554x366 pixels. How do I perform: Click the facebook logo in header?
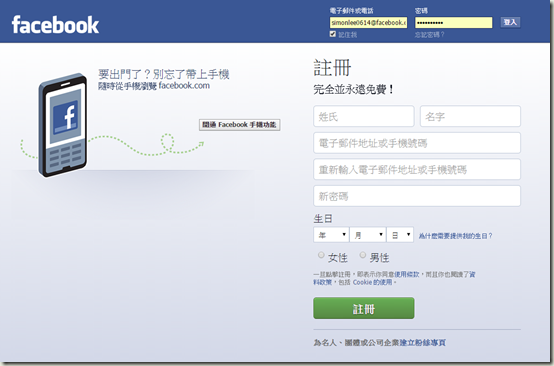[55, 24]
